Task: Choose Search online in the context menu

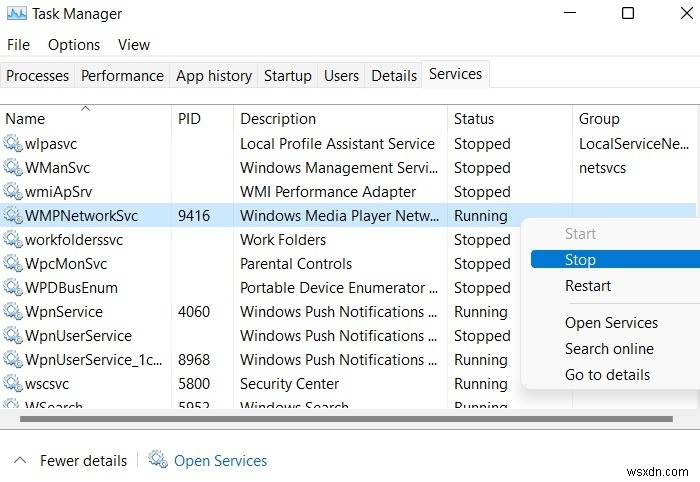Action: coord(609,349)
